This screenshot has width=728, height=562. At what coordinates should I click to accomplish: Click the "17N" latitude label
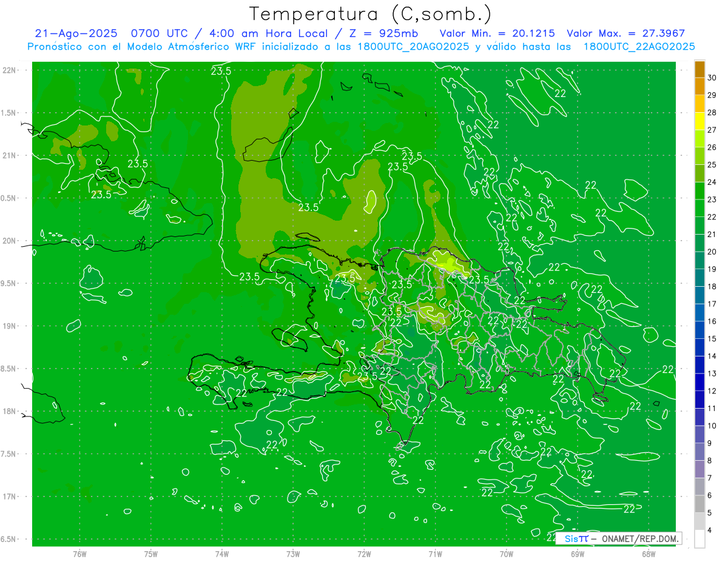point(10,497)
